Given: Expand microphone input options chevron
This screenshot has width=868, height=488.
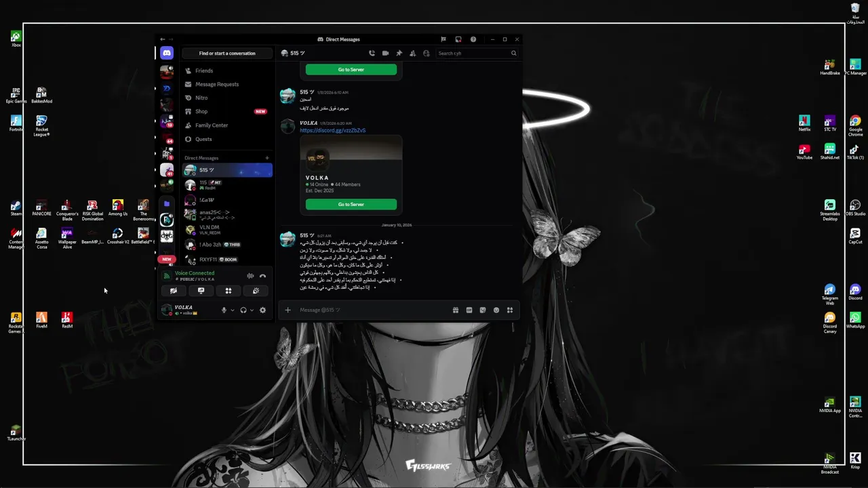Looking at the screenshot, I should [x=233, y=310].
